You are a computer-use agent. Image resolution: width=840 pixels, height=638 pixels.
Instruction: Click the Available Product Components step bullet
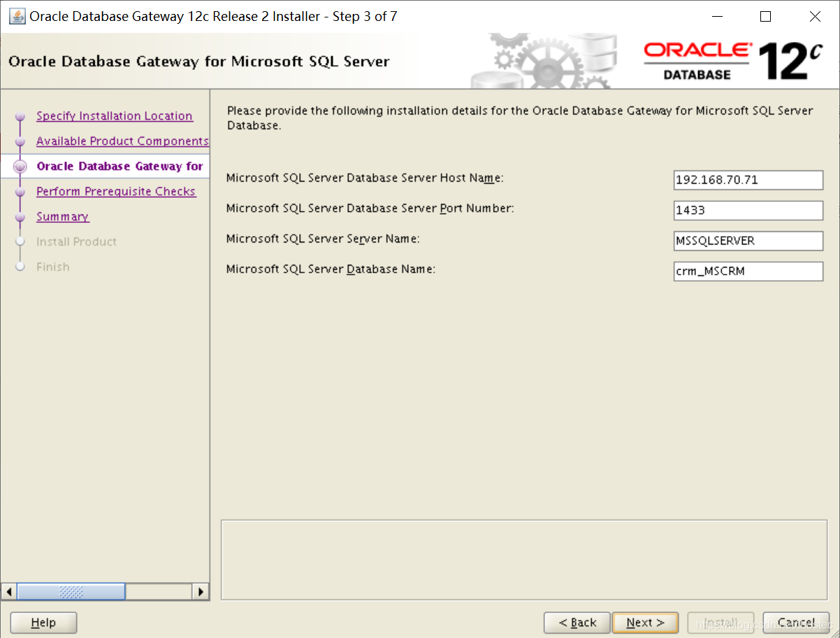pyautogui.click(x=20, y=142)
